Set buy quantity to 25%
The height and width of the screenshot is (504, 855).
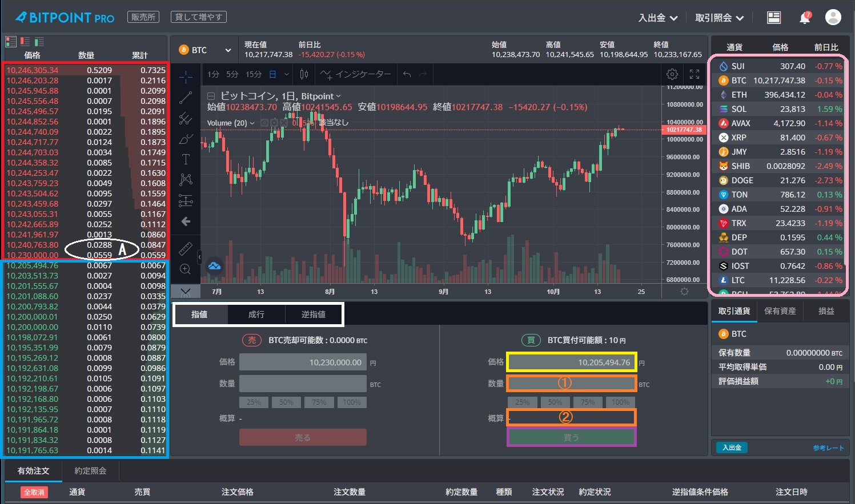tap(522, 402)
